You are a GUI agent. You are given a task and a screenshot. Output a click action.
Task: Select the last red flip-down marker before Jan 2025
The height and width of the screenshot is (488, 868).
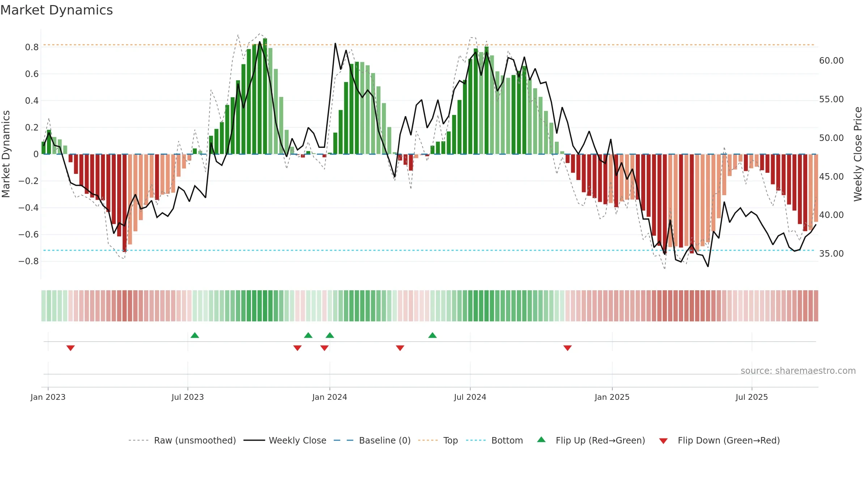[x=567, y=348]
